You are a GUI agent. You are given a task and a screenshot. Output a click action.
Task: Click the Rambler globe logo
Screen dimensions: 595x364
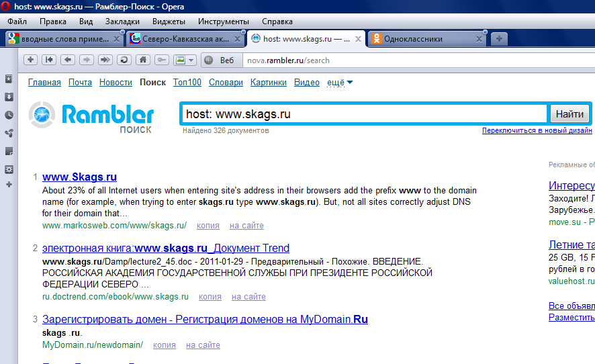point(42,115)
